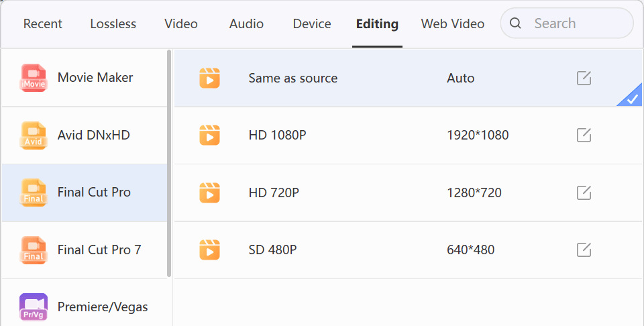This screenshot has height=326, width=644.
Task: Choose Avid DNxHD label in the sidebar
Action: (x=94, y=135)
